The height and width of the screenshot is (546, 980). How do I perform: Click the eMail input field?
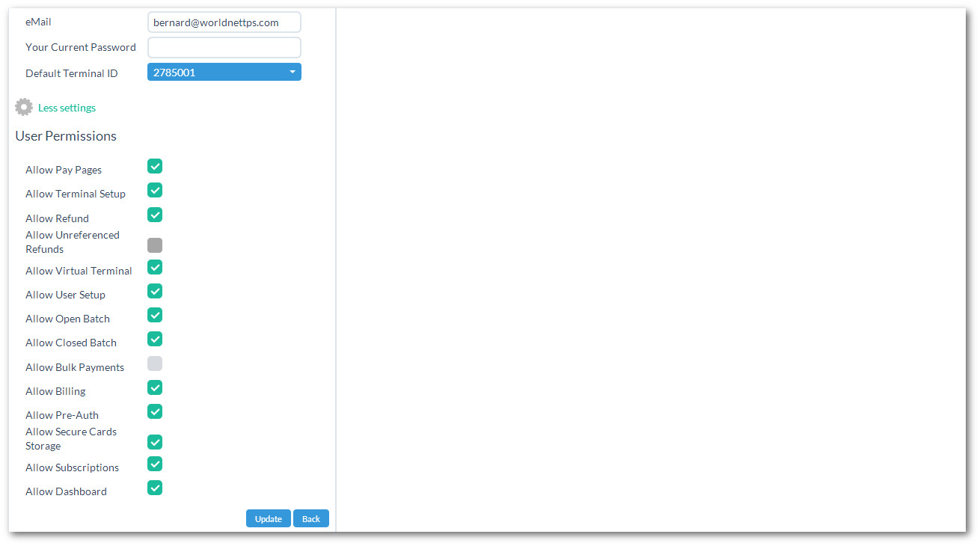click(x=224, y=22)
